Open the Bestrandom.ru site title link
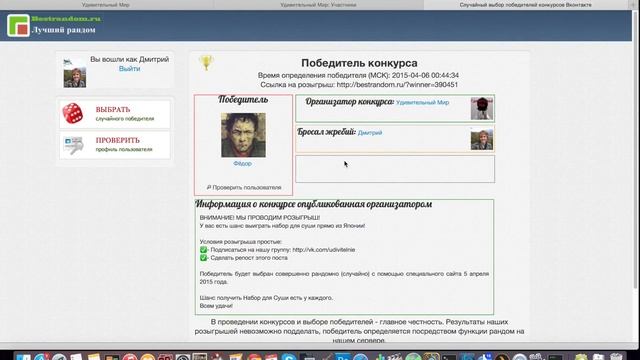 point(66,19)
